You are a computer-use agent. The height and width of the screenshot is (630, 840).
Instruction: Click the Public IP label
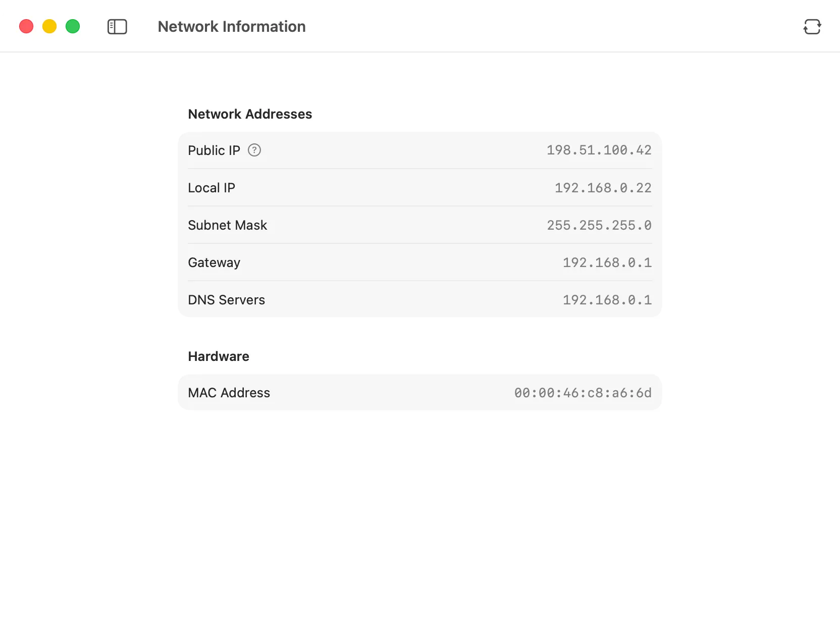click(214, 150)
